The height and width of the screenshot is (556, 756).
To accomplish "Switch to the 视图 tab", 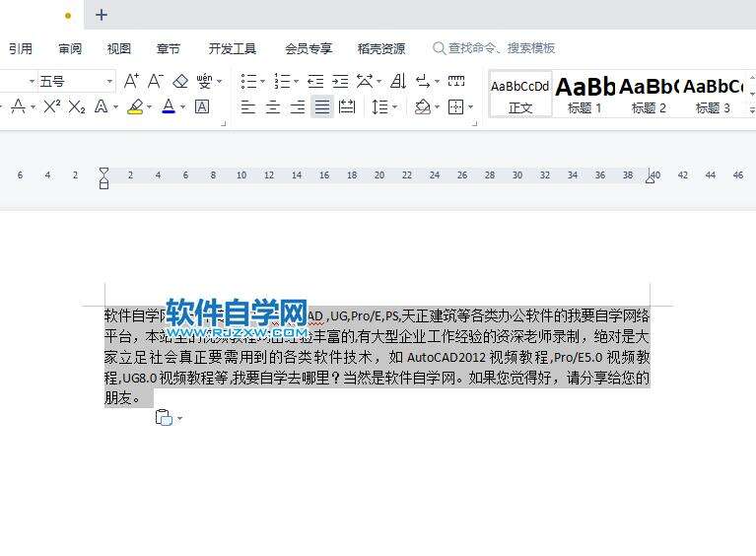I will 119,48.
